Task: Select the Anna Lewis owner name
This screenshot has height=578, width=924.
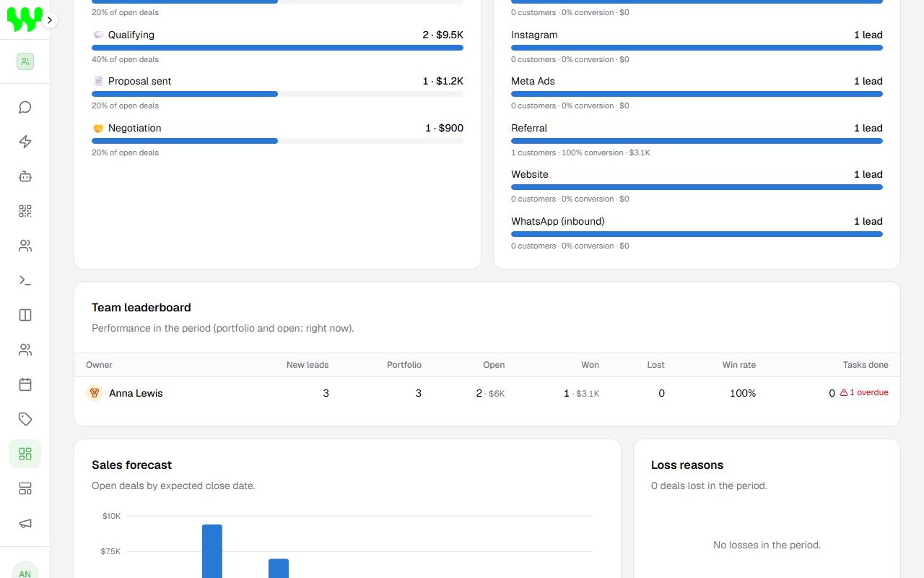Action: click(x=136, y=393)
